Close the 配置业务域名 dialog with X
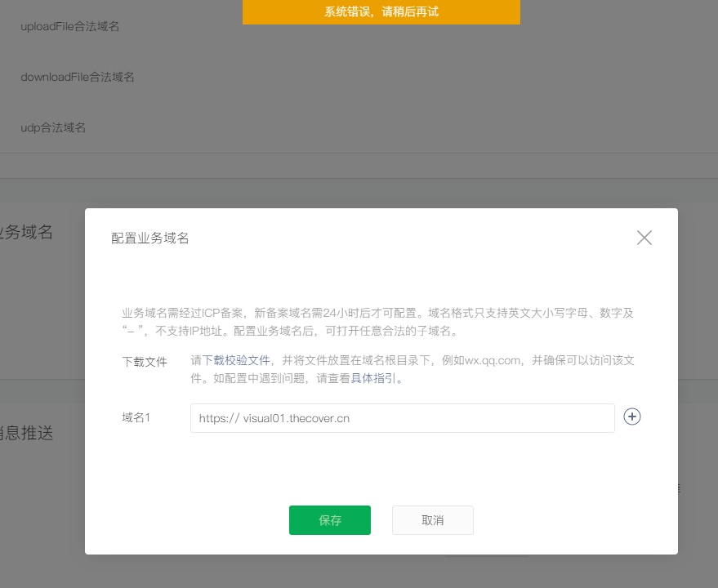 pyautogui.click(x=644, y=238)
